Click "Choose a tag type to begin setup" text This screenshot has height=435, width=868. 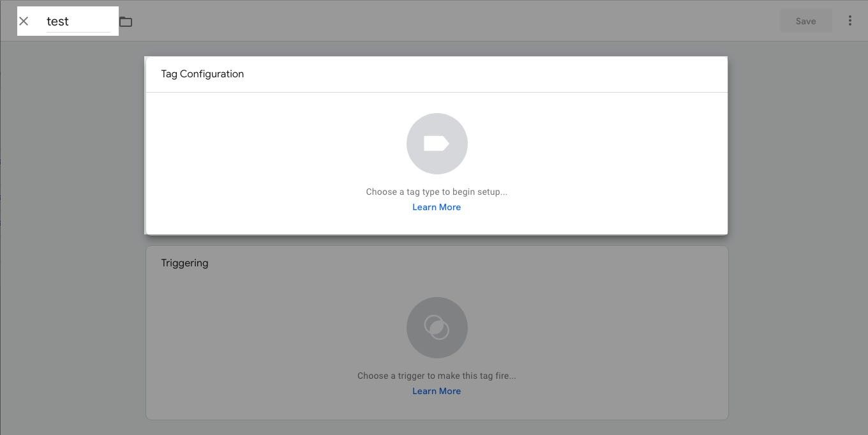(x=437, y=192)
